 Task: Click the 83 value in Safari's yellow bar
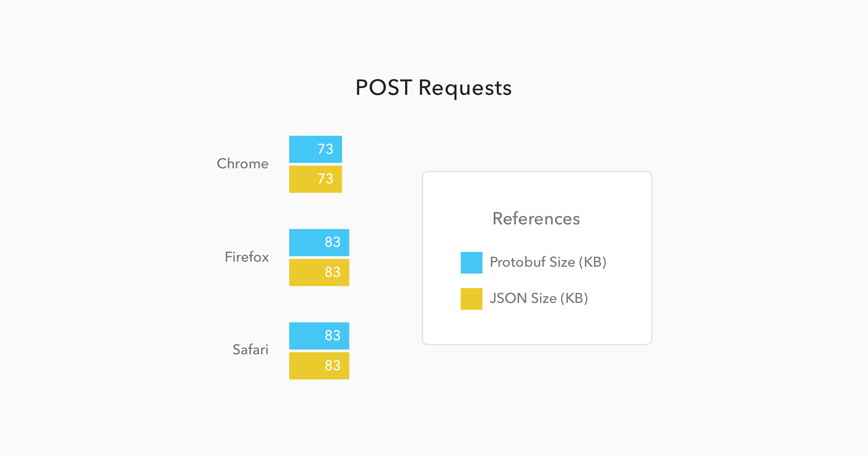pyautogui.click(x=333, y=366)
